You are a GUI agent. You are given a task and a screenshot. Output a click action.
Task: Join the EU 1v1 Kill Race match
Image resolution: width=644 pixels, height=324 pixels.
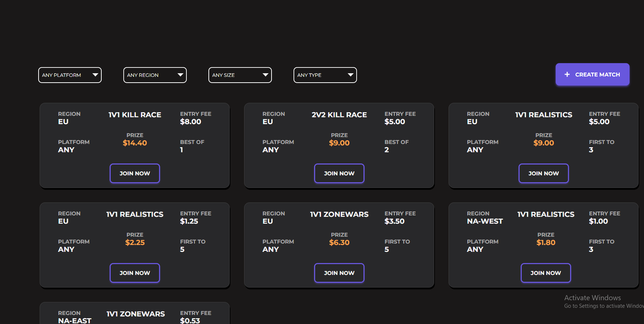(135, 174)
